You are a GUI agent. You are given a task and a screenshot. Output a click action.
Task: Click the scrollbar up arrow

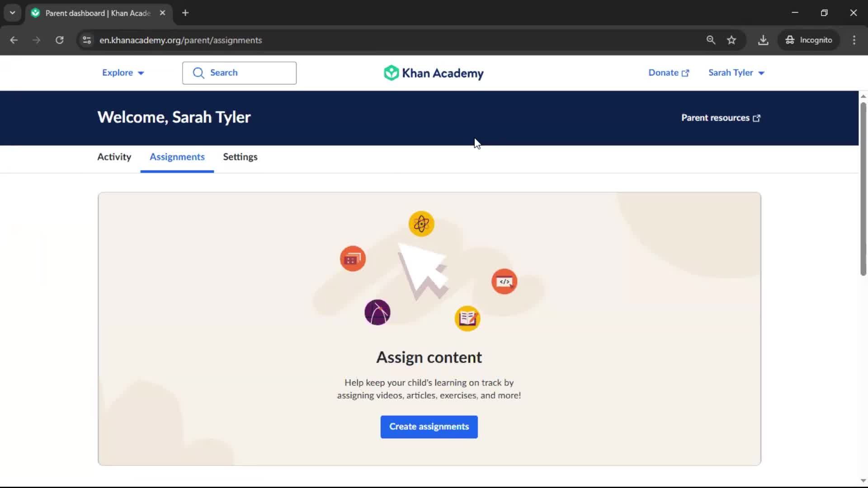tap(863, 96)
